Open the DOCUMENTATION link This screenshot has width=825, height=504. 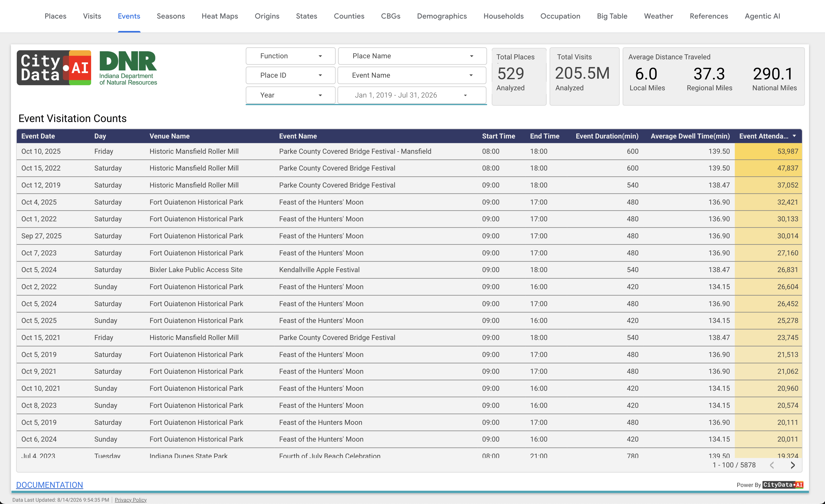coord(50,485)
